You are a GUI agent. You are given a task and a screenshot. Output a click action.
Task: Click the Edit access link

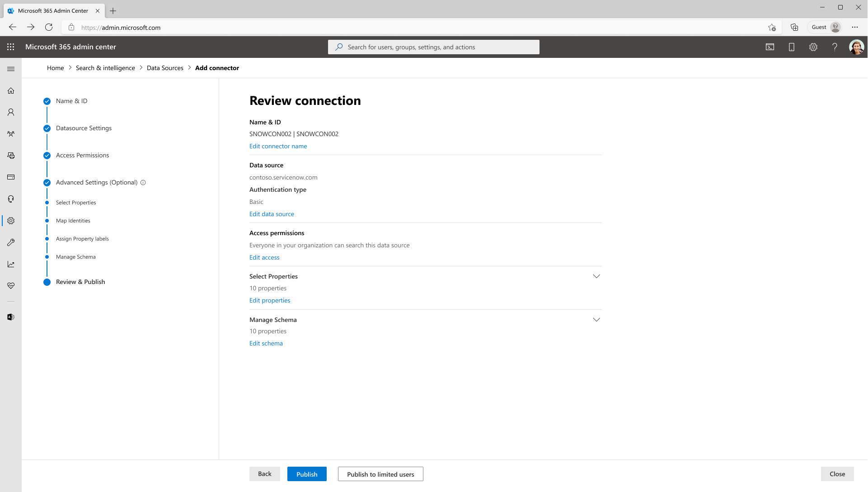click(264, 257)
